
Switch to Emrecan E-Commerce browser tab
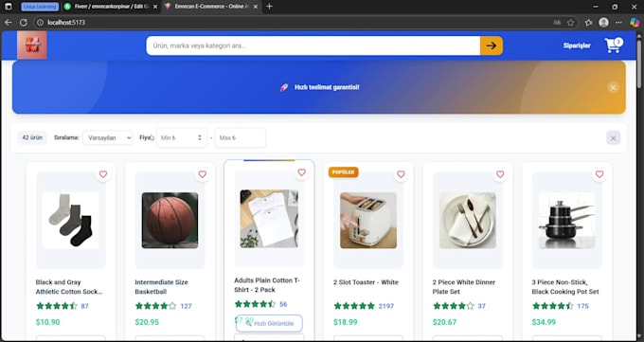(x=211, y=7)
